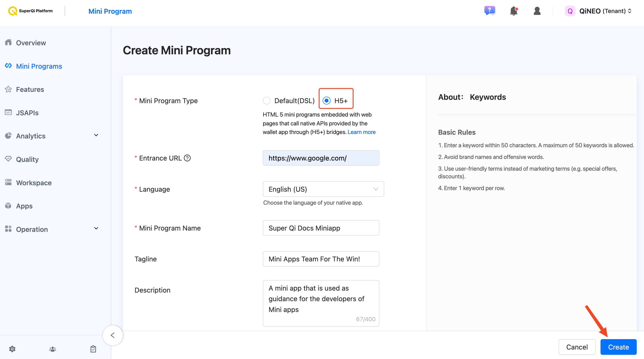Open the Language dropdown English (US)
Image resolution: width=644 pixels, height=359 pixels.
(x=323, y=189)
